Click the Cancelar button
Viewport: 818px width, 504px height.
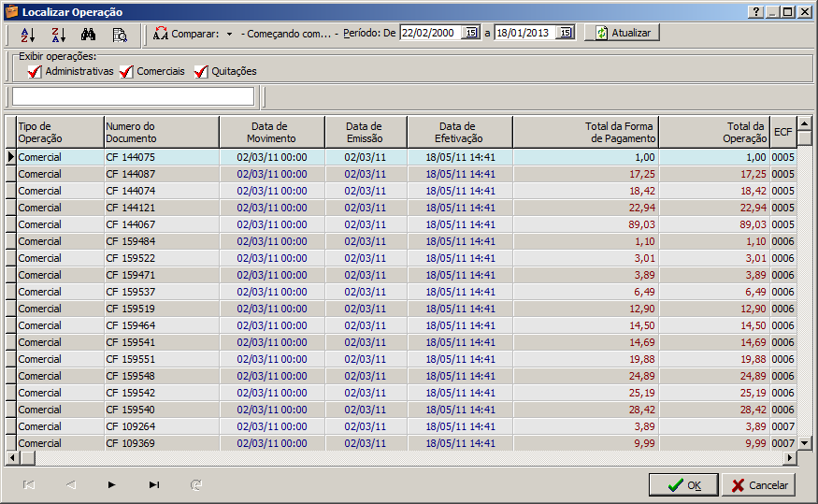pyautogui.click(x=758, y=485)
